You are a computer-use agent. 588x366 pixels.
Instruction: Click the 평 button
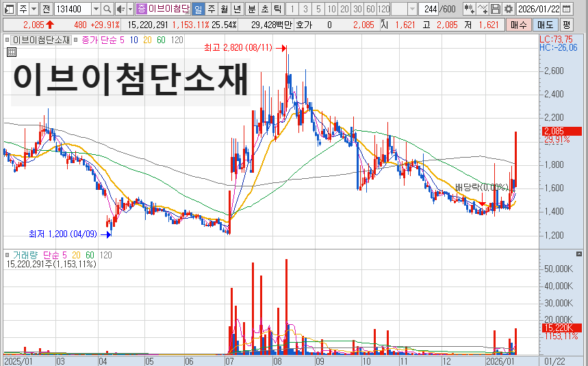(x=566, y=25)
